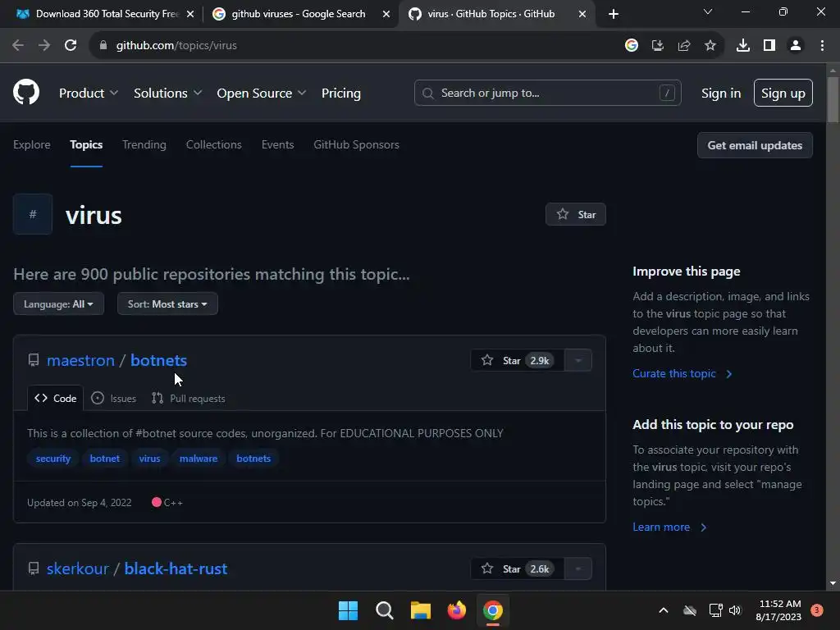This screenshot has height=630, width=840.
Task: Open Chrome downloads icon
Action: click(x=743, y=46)
